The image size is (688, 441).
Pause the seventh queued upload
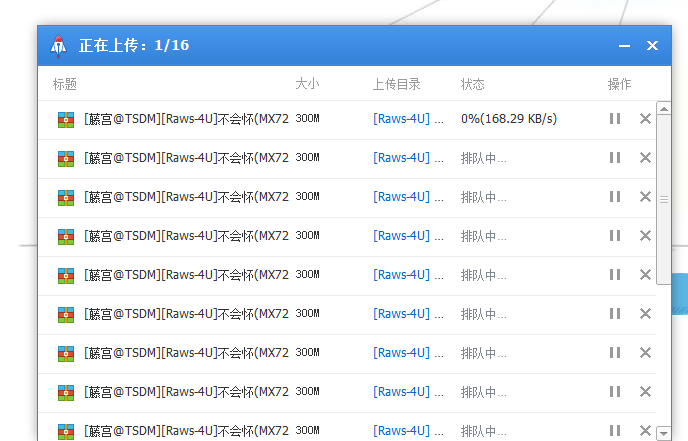click(615, 353)
